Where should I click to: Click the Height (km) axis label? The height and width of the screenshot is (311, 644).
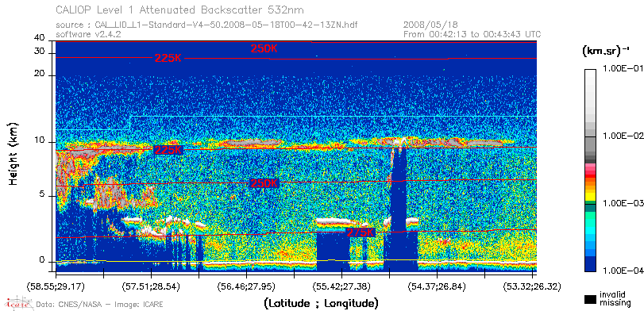tap(14, 153)
